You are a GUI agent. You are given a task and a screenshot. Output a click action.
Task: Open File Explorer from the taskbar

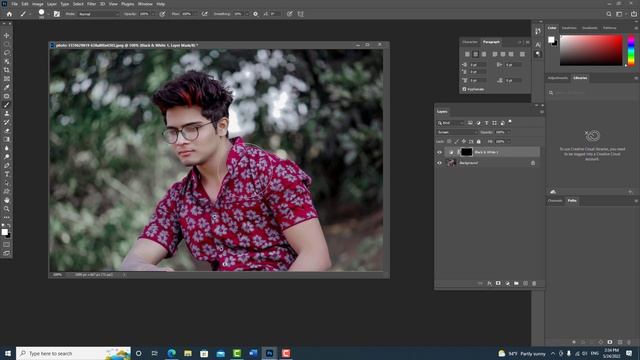point(188,353)
